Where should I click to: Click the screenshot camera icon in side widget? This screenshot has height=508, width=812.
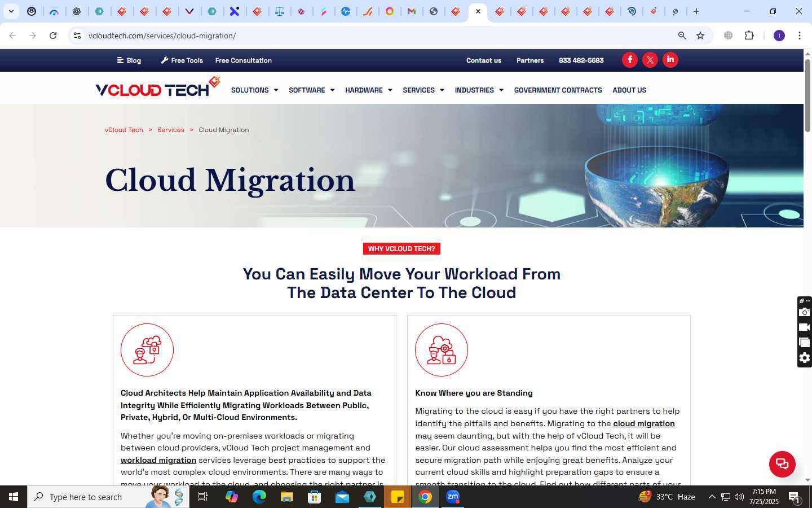click(x=805, y=312)
